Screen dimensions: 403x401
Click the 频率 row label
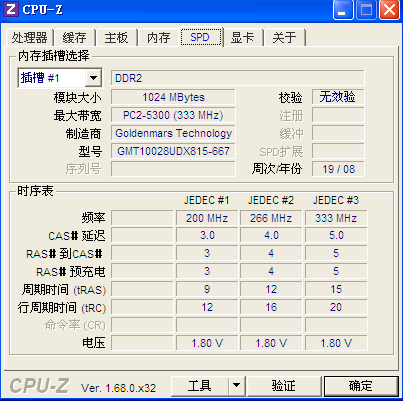click(93, 218)
